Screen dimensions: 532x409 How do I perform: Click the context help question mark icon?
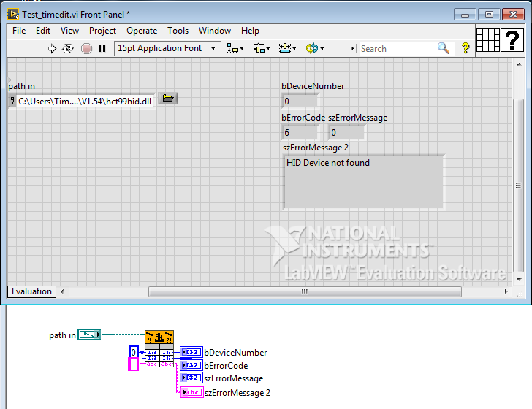(x=465, y=48)
